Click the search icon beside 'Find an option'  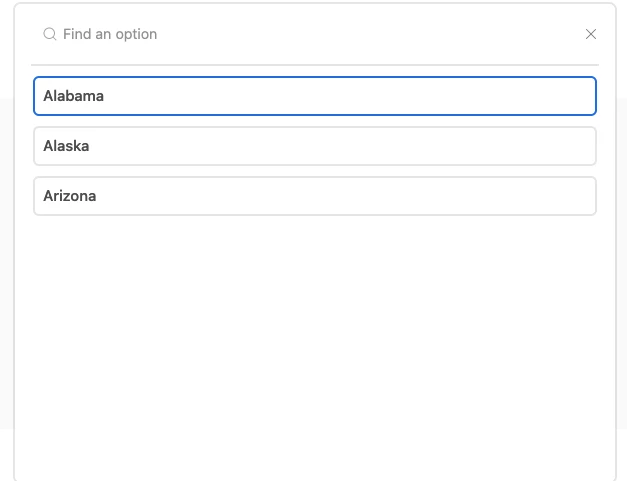[x=50, y=34]
